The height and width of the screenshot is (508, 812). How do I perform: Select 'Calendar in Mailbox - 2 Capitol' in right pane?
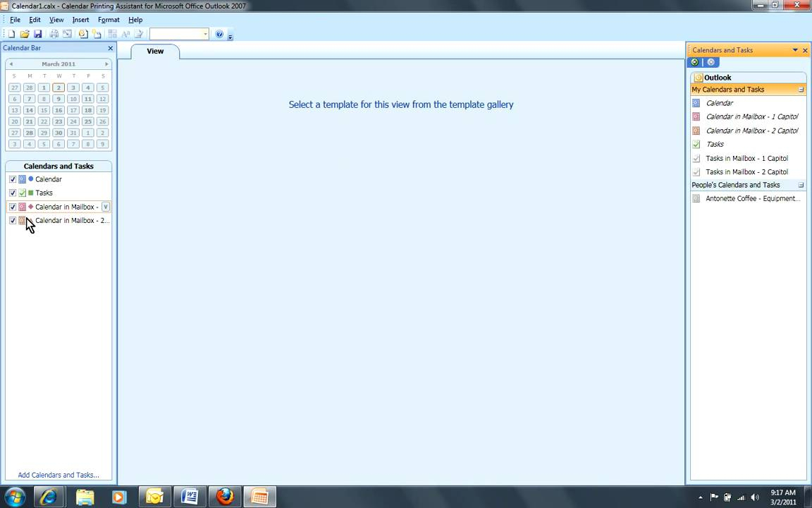[x=752, y=131]
